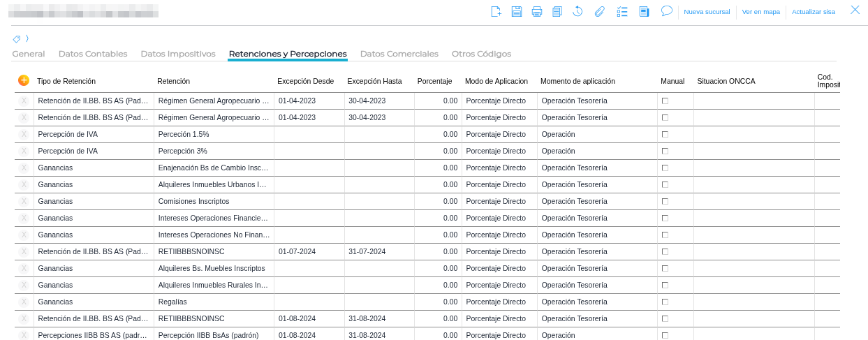Save the record with the diskette icon
Screen dimensions: 868x340
click(x=517, y=11)
